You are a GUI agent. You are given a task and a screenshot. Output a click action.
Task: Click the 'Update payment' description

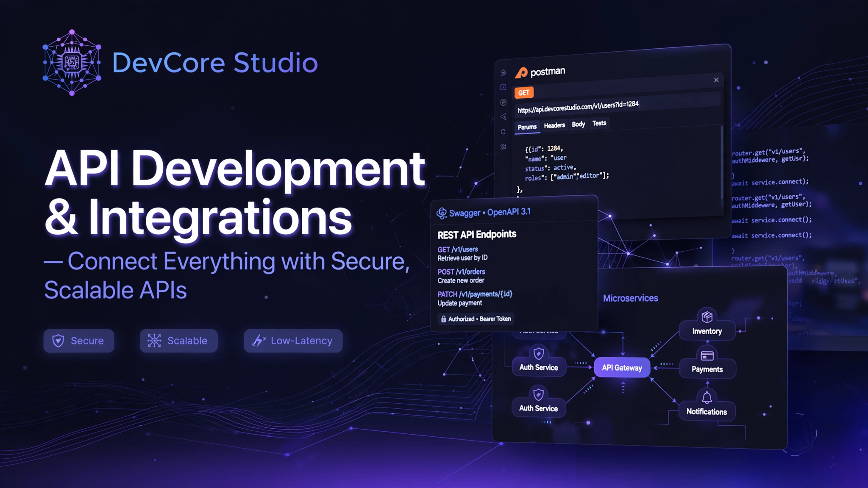click(x=460, y=303)
